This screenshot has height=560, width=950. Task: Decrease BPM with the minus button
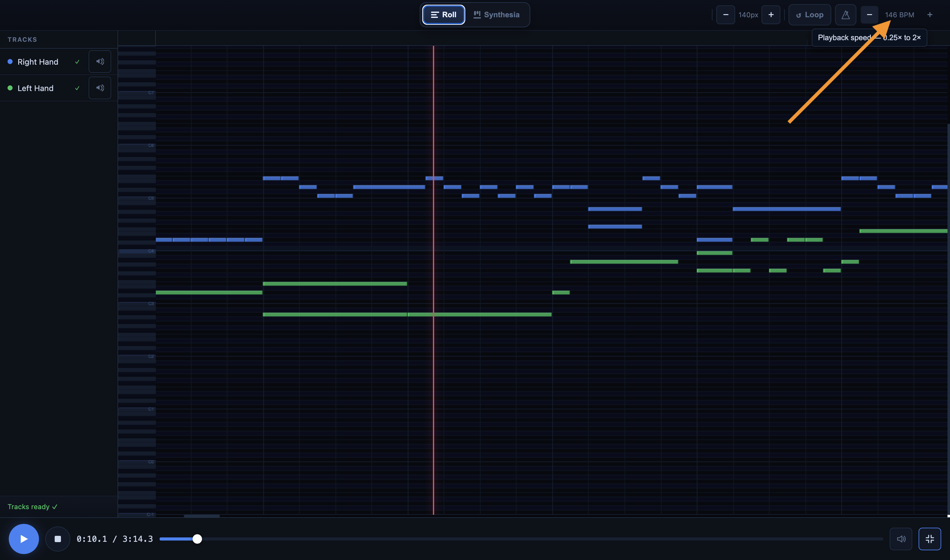click(869, 15)
